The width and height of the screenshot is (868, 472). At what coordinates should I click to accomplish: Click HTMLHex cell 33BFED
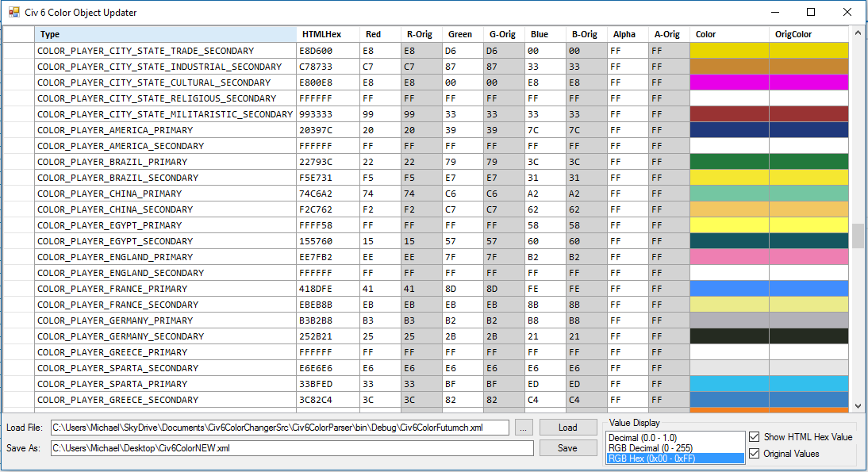point(328,384)
